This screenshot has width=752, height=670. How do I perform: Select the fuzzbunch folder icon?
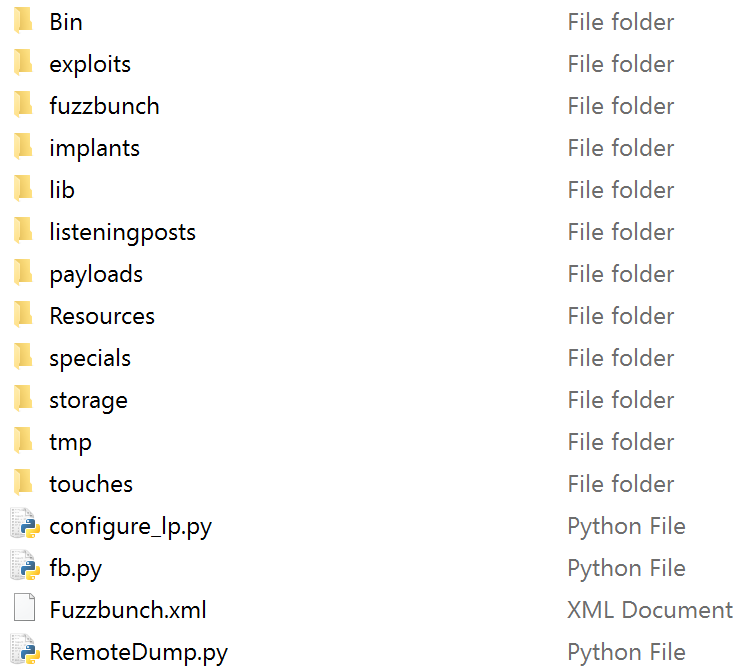(x=23, y=105)
